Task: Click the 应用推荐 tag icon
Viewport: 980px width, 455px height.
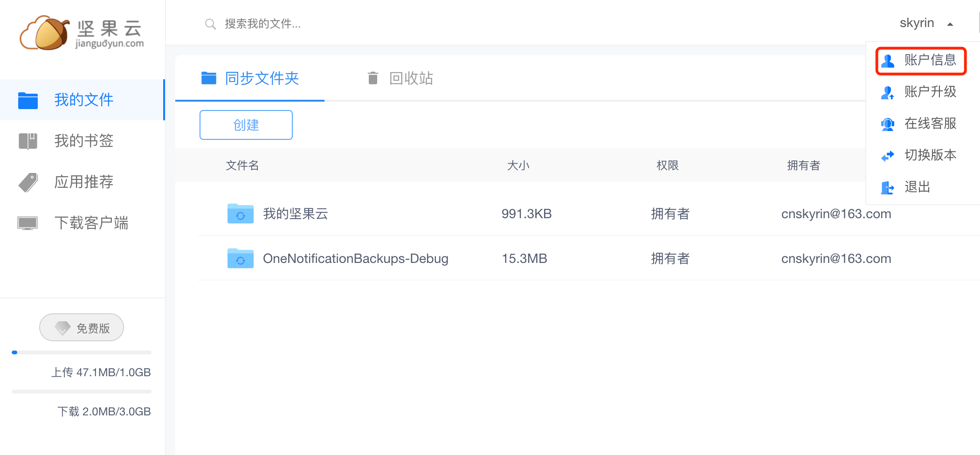Action: tap(28, 182)
